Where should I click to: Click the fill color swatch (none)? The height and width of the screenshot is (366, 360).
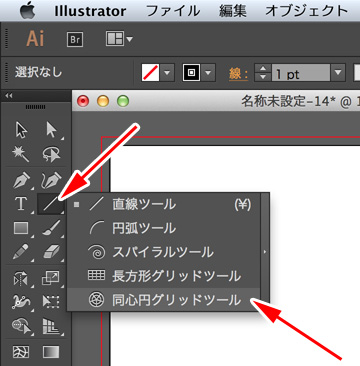click(151, 72)
